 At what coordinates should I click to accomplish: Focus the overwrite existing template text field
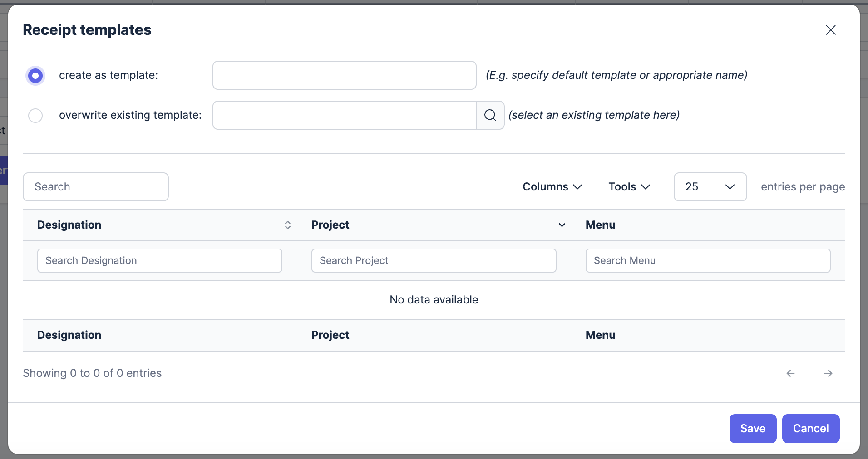point(344,115)
